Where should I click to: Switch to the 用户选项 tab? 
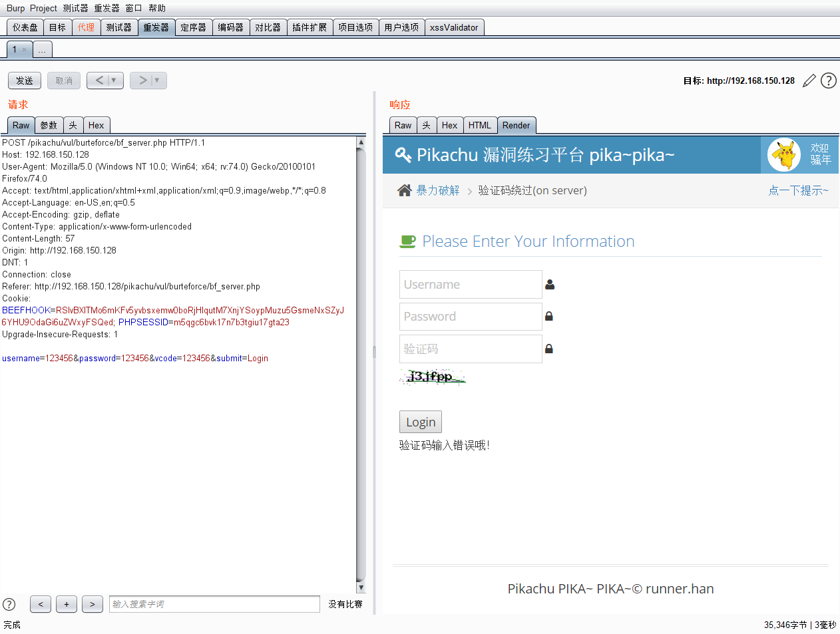coord(401,27)
